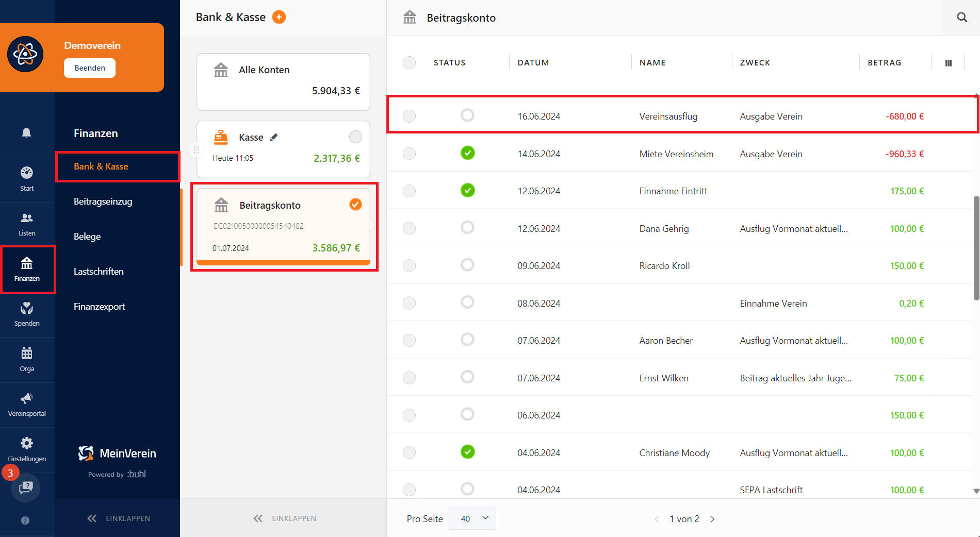This screenshot has width=980, height=537.
Task: Sort by DATUM column header
Action: pyautogui.click(x=533, y=63)
